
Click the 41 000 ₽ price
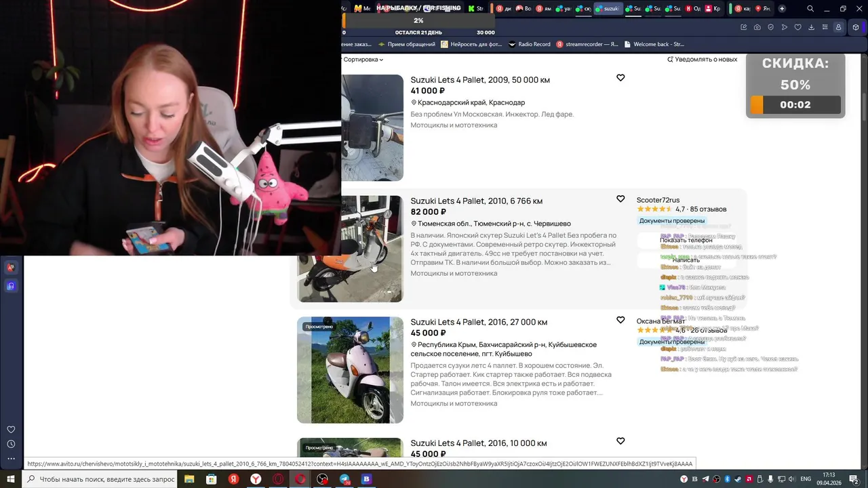coord(428,91)
